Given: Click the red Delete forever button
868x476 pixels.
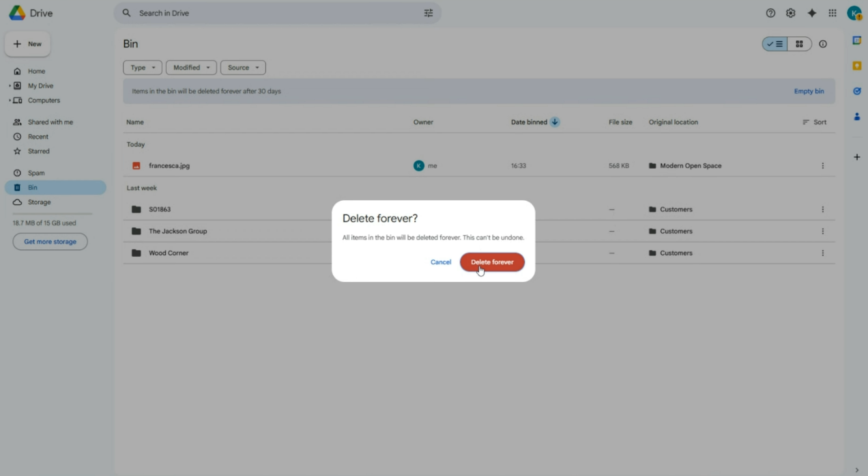Looking at the screenshot, I should click(x=492, y=262).
